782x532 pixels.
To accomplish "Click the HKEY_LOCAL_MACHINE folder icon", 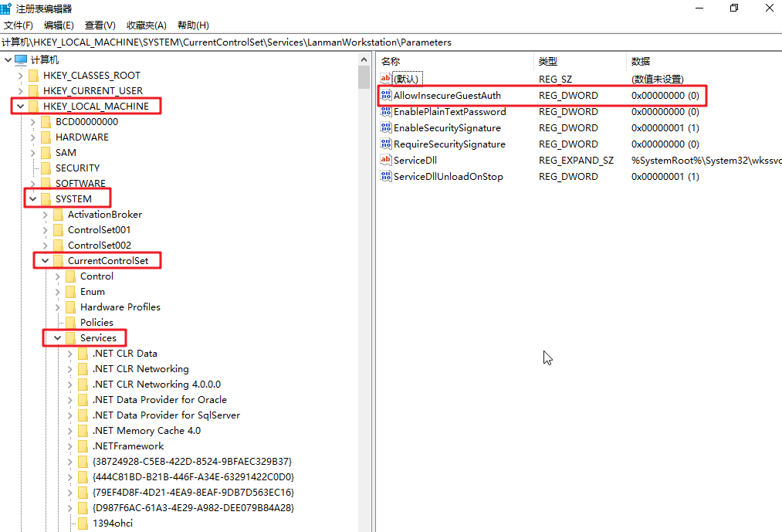I will 33,107.
